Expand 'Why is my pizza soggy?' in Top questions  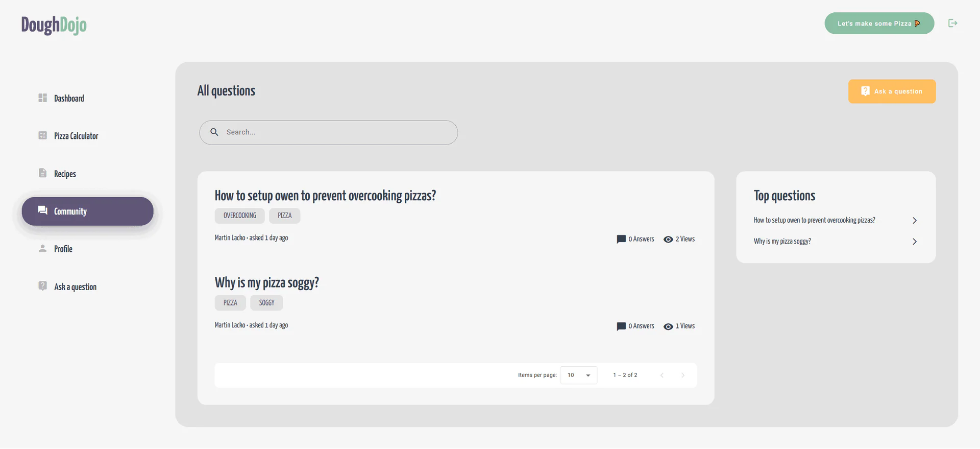click(x=914, y=241)
